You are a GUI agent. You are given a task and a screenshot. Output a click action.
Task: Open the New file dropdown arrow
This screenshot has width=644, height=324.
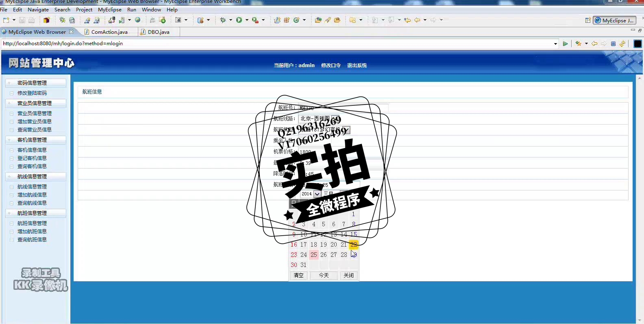coord(14,20)
